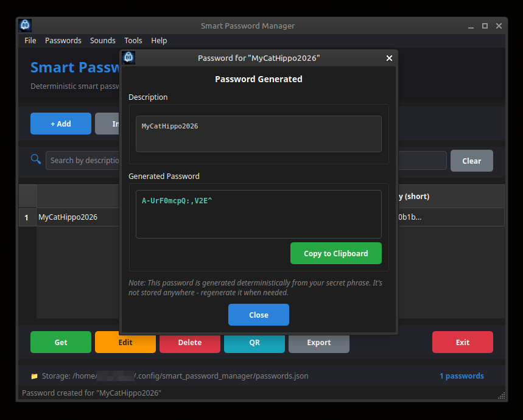Open the Tools menu

coord(133,41)
